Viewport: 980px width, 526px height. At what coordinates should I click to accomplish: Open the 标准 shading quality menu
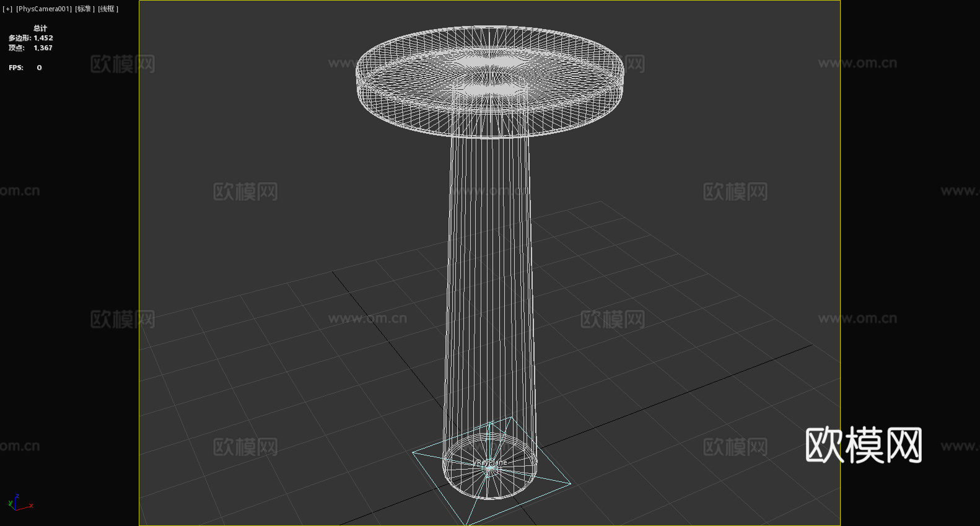tap(85, 9)
